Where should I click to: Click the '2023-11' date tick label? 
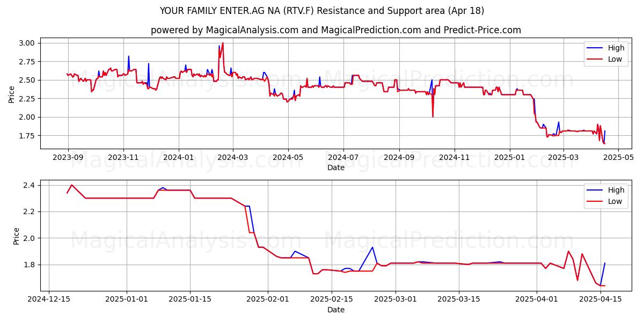click(x=123, y=158)
